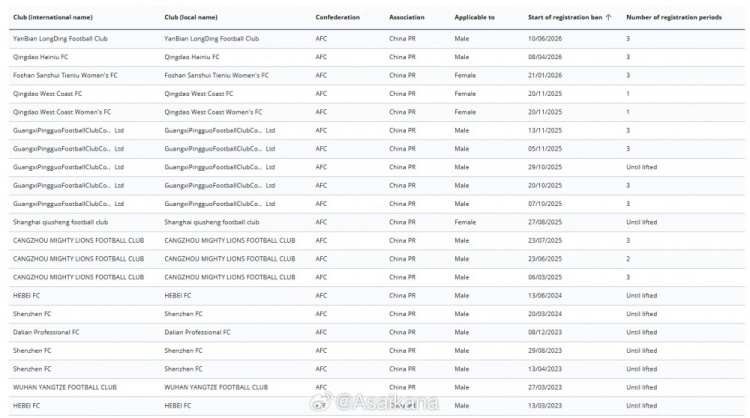Click AFC in YanBian LongDing row
Image resolution: width=750 pixels, height=418 pixels.
pos(321,39)
